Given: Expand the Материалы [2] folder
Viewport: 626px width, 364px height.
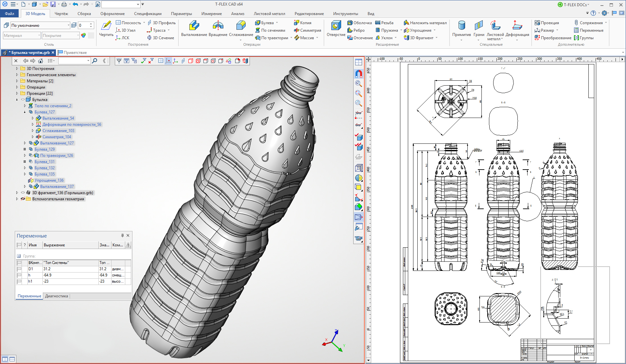Looking at the screenshot, I should tap(17, 81).
